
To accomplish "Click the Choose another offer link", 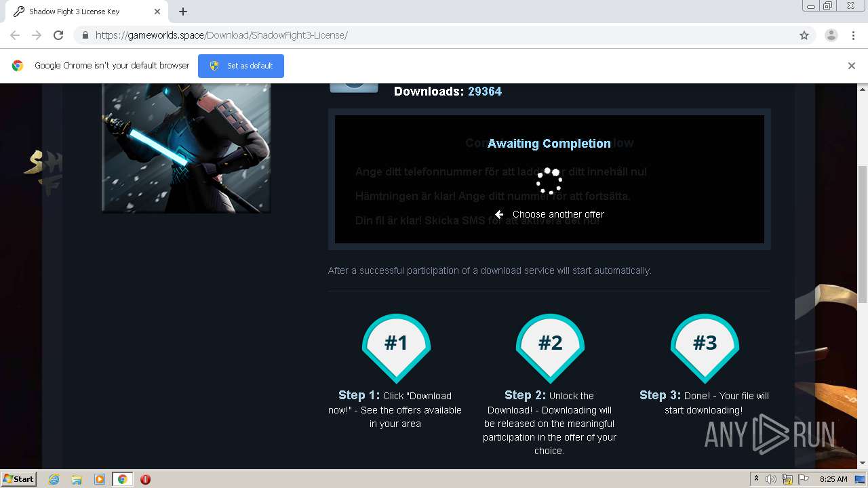I will 558,214.
